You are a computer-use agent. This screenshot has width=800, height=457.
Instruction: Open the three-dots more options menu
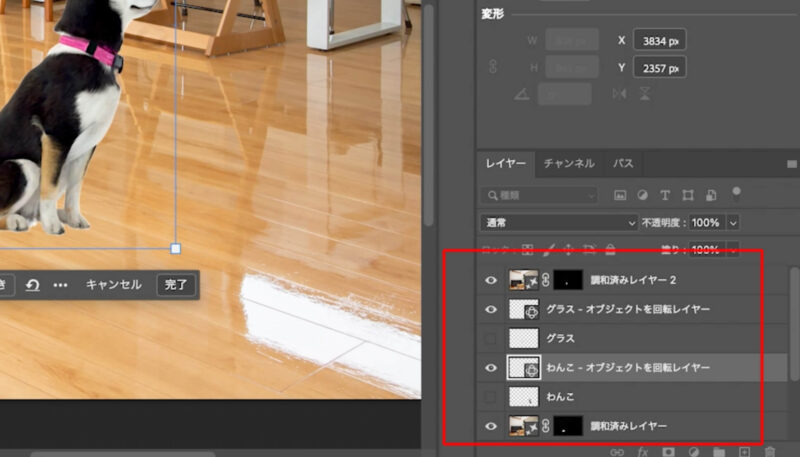point(60,285)
